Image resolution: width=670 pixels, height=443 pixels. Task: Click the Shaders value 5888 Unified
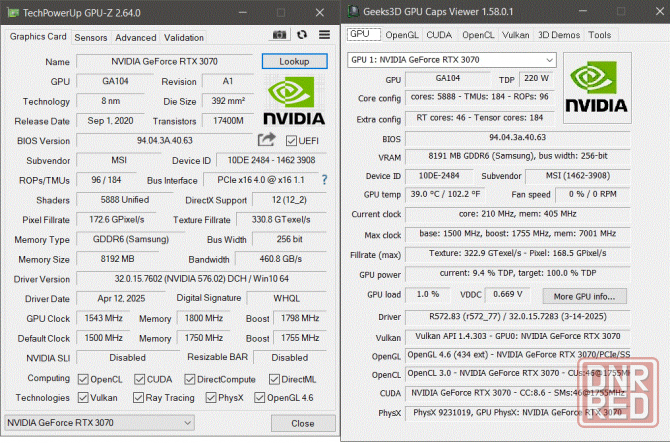click(125, 200)
